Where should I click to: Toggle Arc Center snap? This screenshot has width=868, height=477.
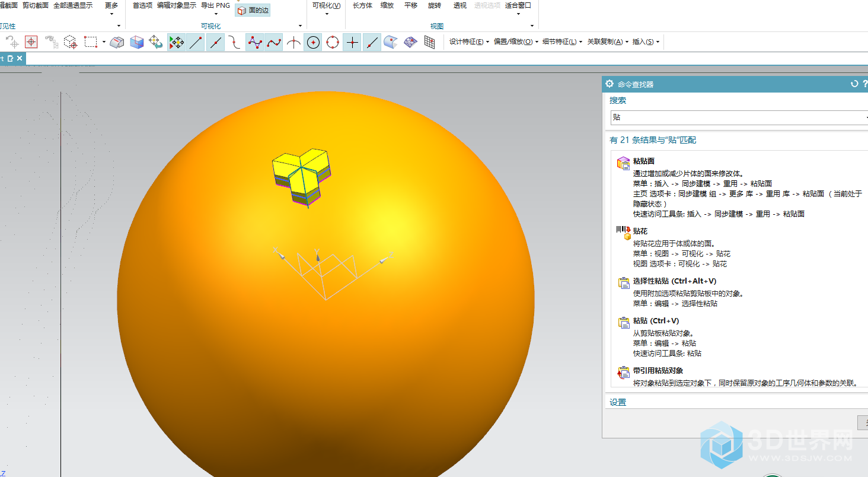pyautogui.click(x=313, y=42)
